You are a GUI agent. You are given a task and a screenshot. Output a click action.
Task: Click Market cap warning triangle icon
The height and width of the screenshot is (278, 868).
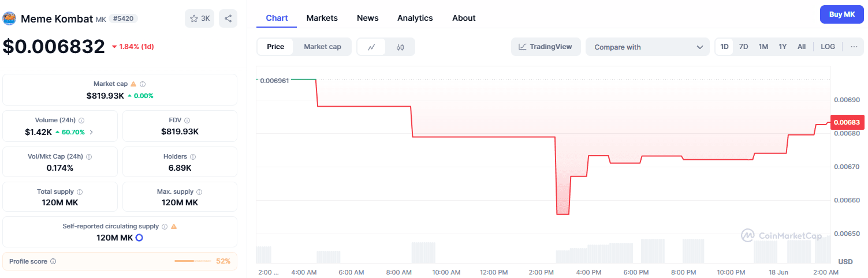(x=133, y=84)
